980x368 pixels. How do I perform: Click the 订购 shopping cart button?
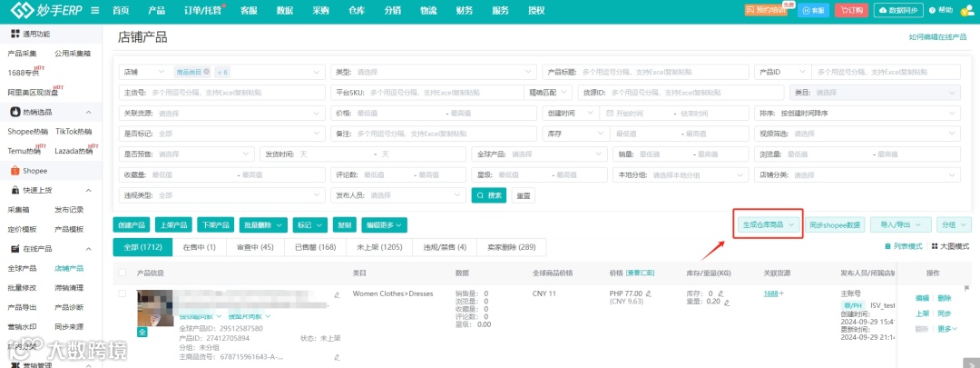(x=851, y=10)
